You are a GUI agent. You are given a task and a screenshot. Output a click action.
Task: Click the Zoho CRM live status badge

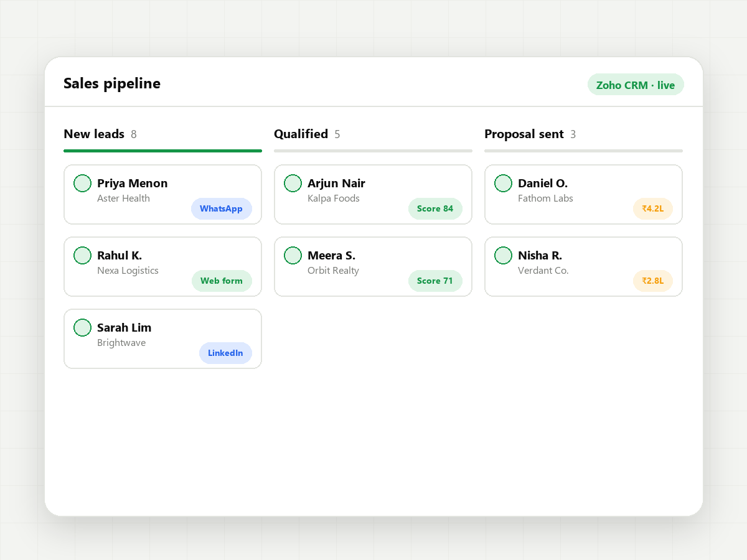(636, 85)
